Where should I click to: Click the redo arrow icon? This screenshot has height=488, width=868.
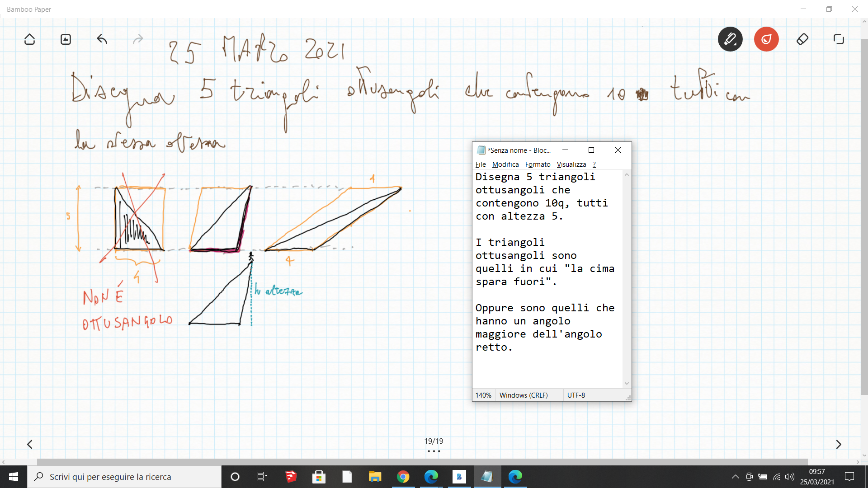(x=138, y=39)
